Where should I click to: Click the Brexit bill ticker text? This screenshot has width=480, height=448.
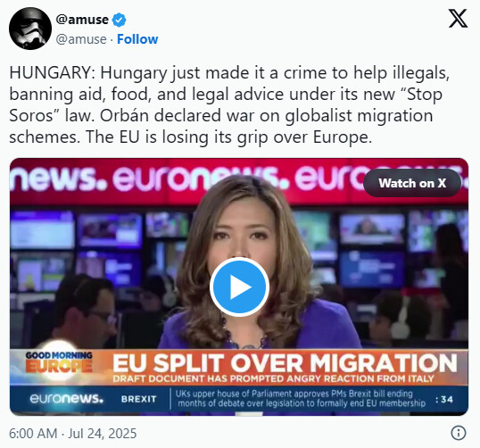point(302,398)
